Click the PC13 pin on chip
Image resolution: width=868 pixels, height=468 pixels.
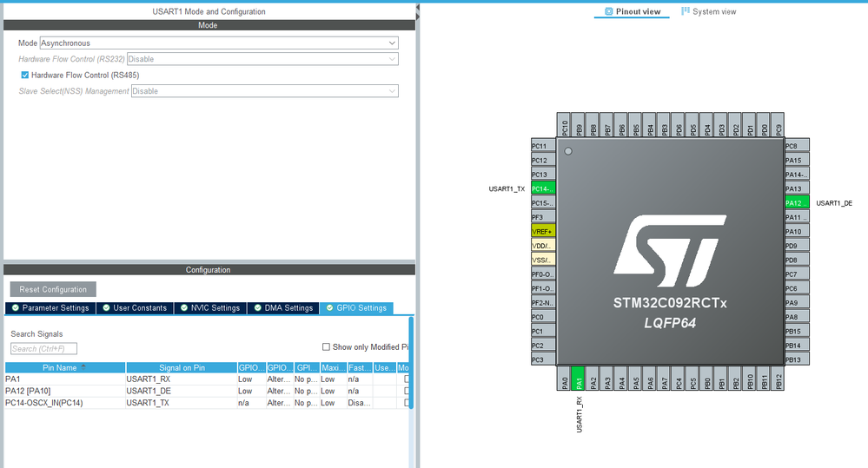tap(543, 175)
